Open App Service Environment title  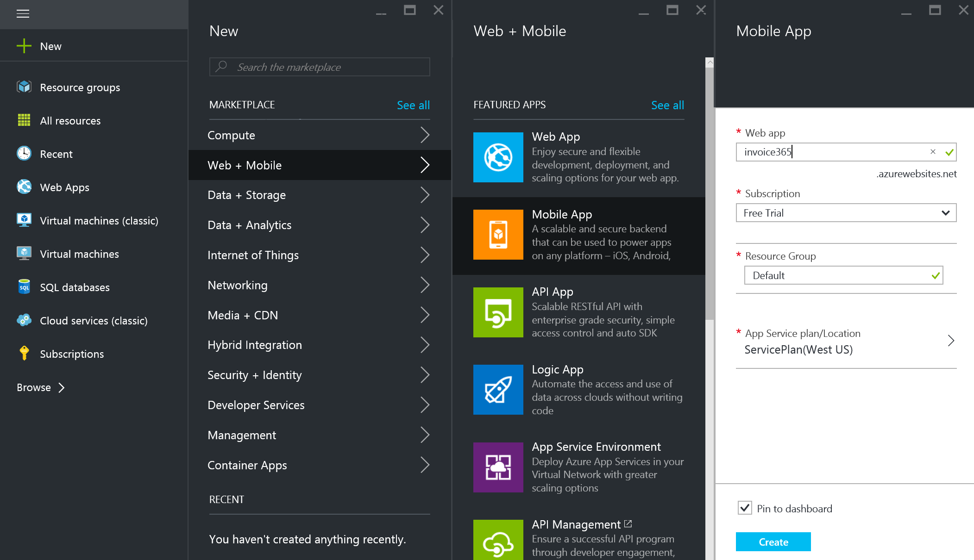[x=596, y=447]
